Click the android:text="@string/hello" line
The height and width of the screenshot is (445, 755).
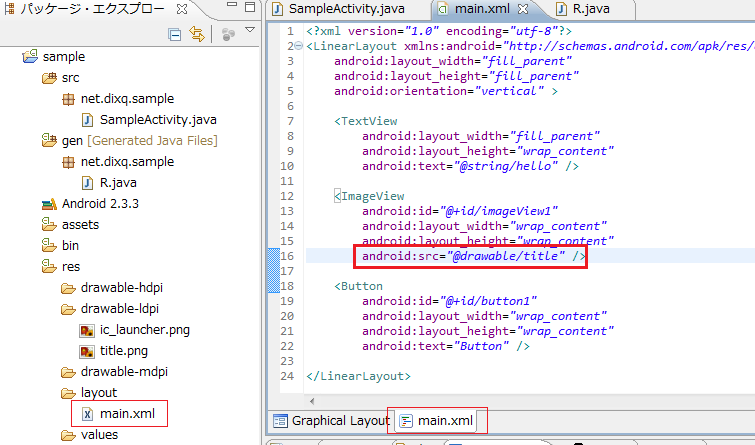[470, 166]
